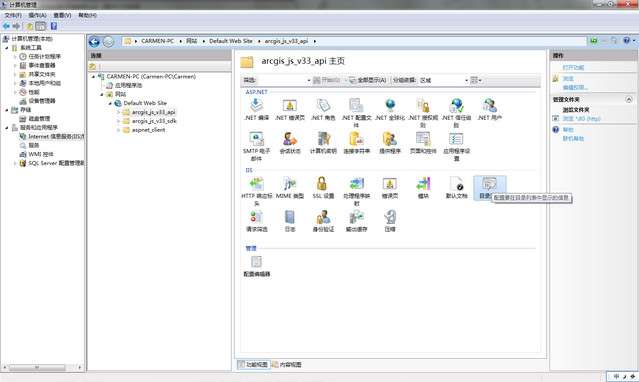639x382 pixels.
Task: Open the 日志 logging icon
Action: tap(290, 221)
